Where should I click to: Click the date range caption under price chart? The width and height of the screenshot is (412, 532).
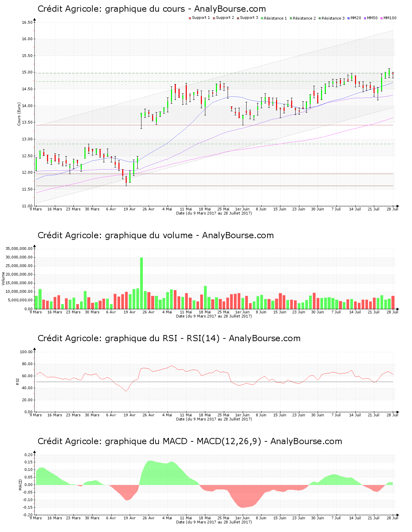[x=214, y=213]
